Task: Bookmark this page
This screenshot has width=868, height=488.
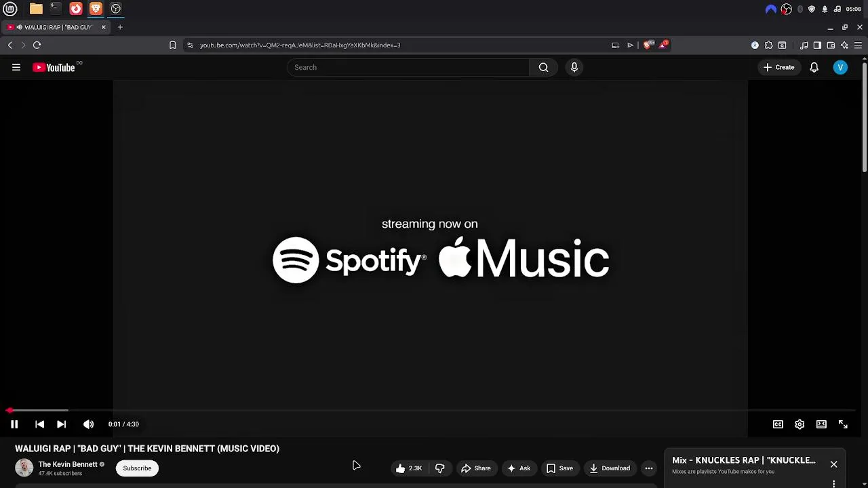Action: point(172,45)
